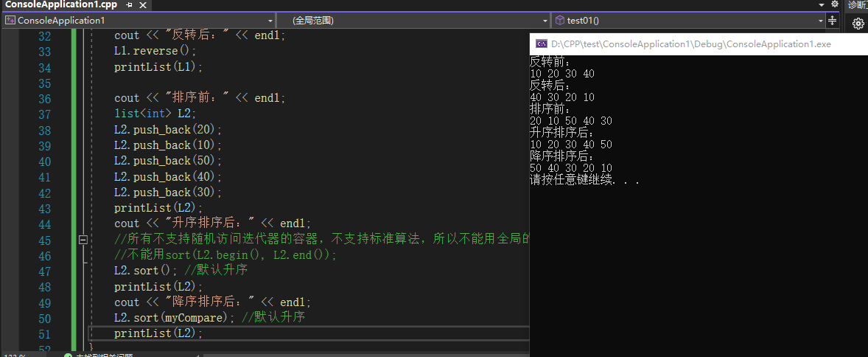Click line number 47 in the gutter
868x357 pixels.
pos(44,271)
